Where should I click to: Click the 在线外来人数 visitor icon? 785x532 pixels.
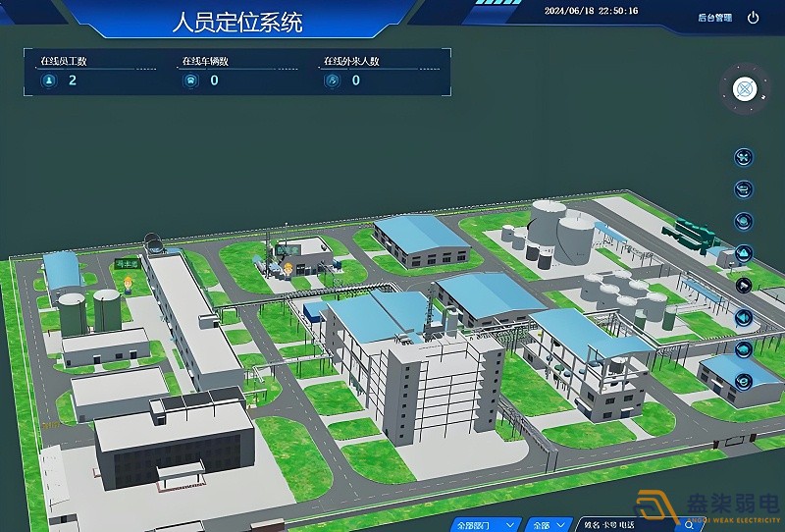click(332, 80)
